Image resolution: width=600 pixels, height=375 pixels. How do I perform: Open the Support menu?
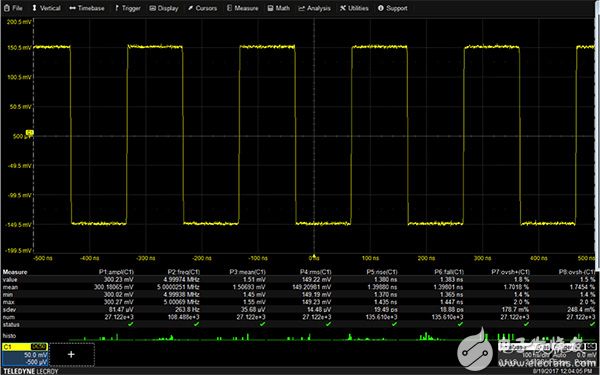[393, 8]
